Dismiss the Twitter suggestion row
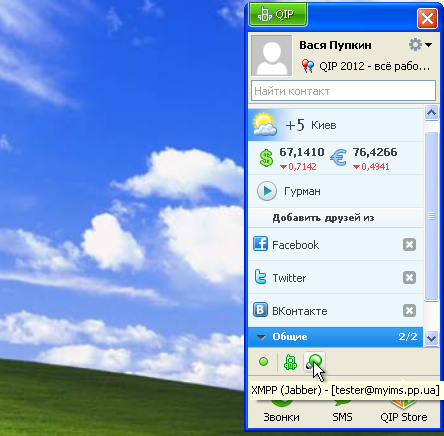Viewport: 444px width, 436px height. point(409,277)
